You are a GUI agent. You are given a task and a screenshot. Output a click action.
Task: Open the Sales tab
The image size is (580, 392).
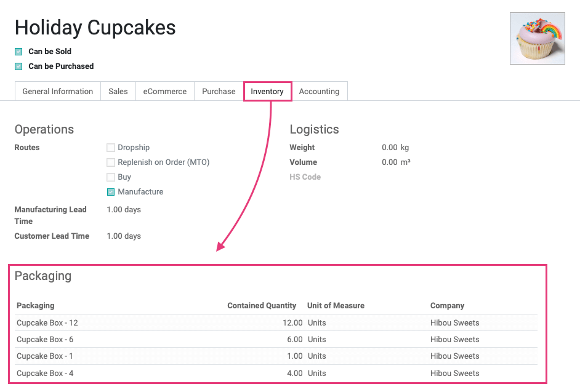tap(118, 91)
